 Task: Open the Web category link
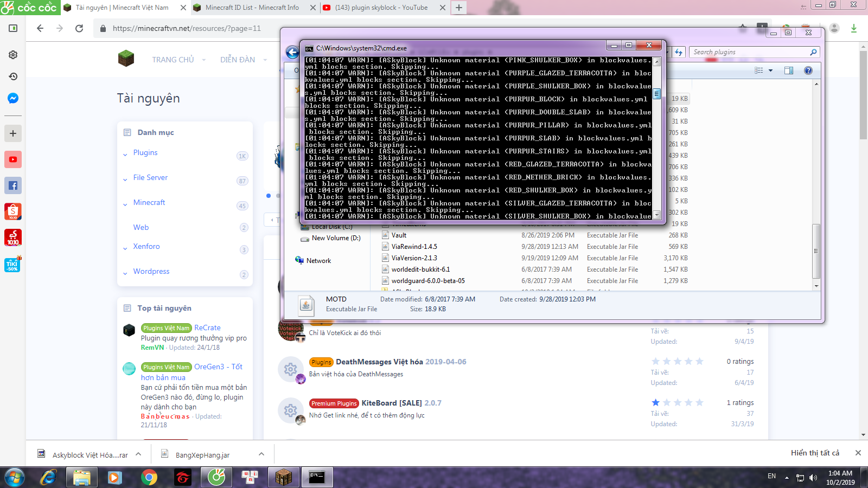click(141, 227)
